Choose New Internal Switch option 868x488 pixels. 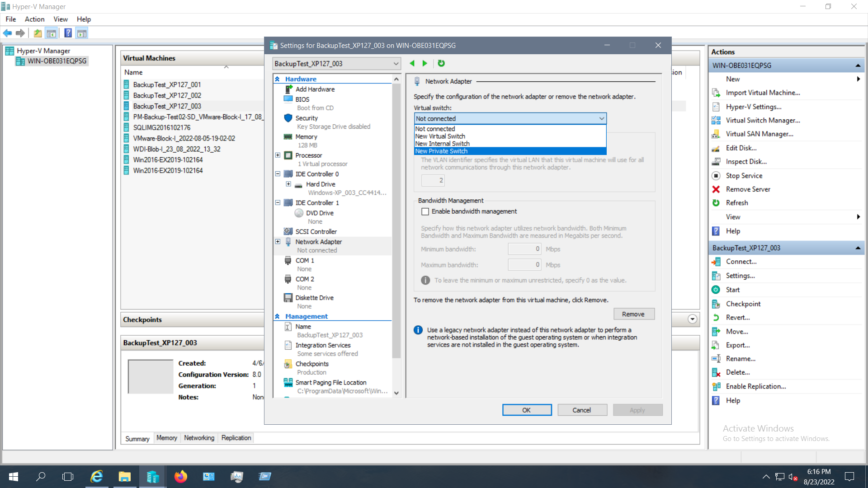(510, 144)
